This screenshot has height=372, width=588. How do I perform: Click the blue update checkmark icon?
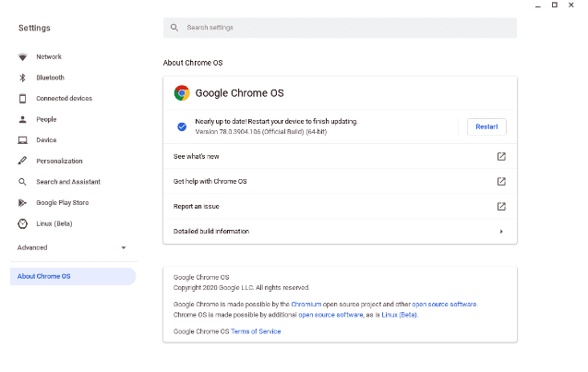[182, 126]
